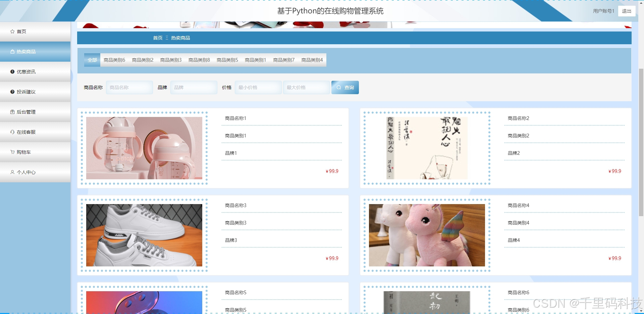Open 购物车 sidebar menu item
This screenshot has width=644, height=314.
[x=35, y=152]
